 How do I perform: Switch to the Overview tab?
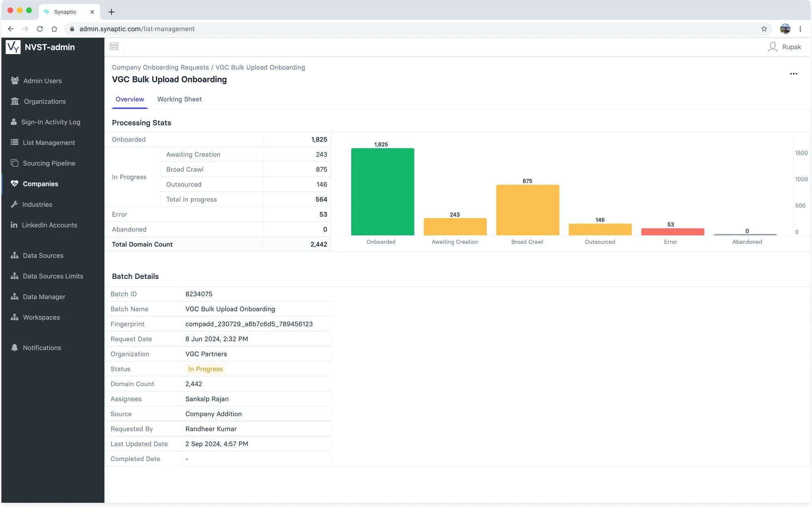click(130, 99)
